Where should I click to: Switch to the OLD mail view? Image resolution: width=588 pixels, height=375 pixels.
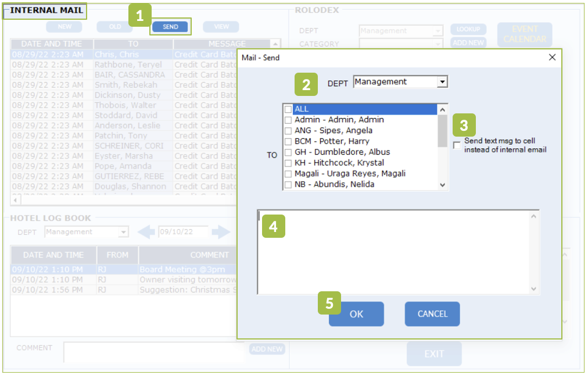click(x=114, y=27)
